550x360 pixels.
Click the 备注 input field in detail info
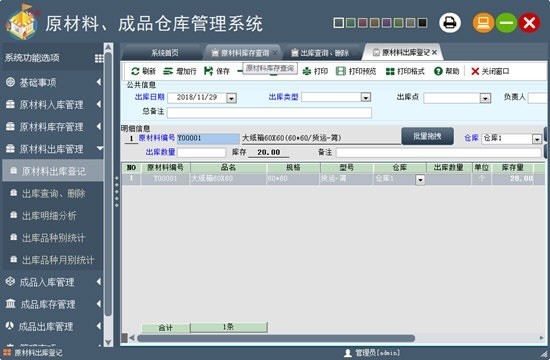point(438,152)
